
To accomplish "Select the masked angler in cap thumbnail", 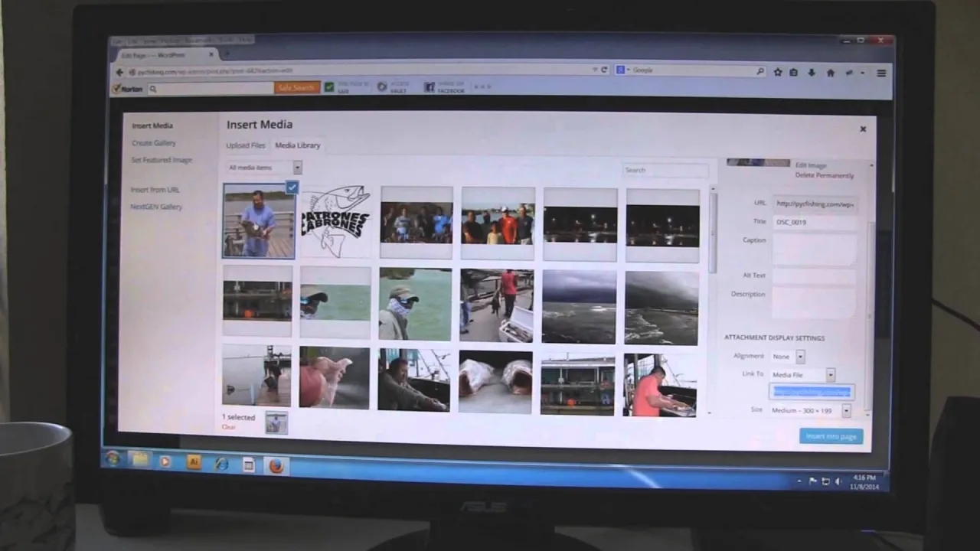I will [416, 304].
